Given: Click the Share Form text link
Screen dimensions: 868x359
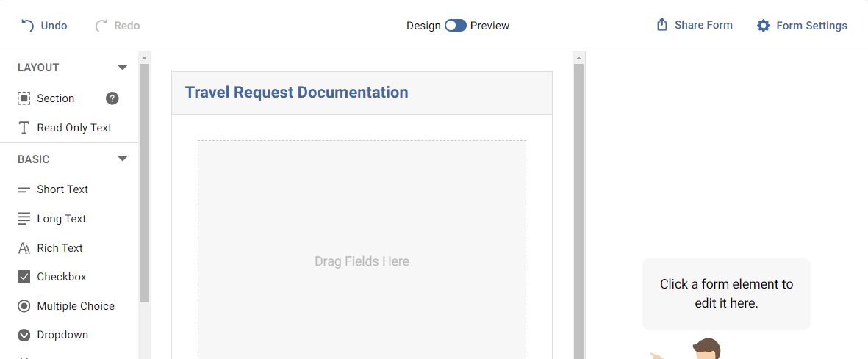Looking at the screenshot, I should 703,25.
